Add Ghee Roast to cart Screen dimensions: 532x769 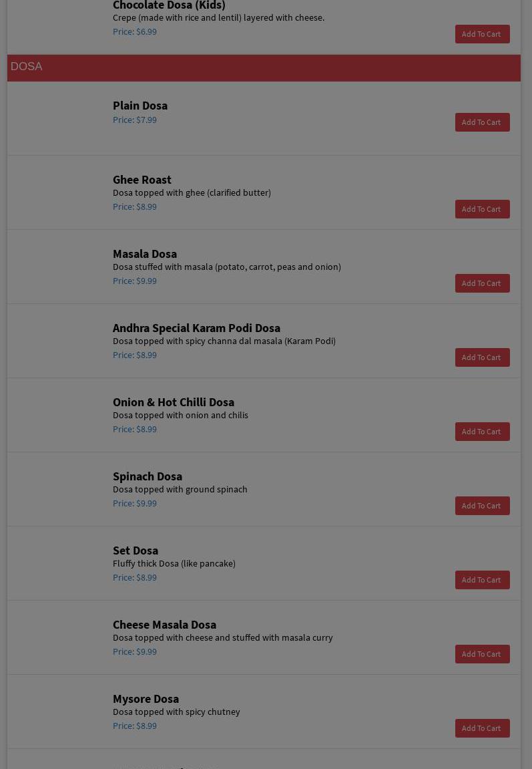point(482,209)
